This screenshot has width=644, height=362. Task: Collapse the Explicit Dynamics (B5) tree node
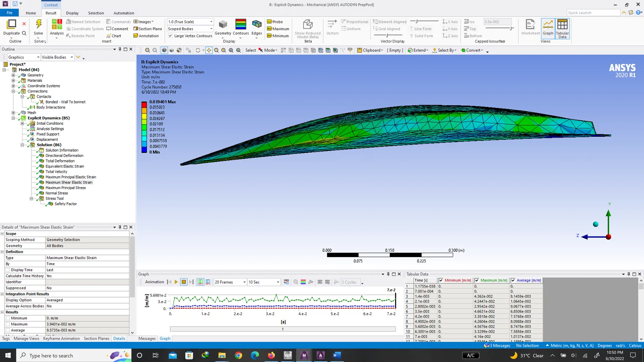pos(13,118)
